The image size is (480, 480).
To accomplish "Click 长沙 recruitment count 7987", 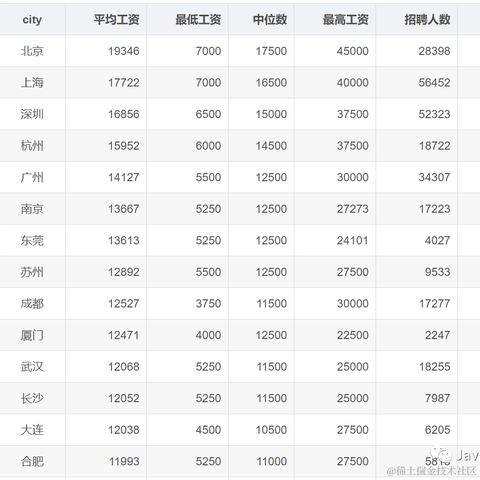I will (x=438, y=398).
